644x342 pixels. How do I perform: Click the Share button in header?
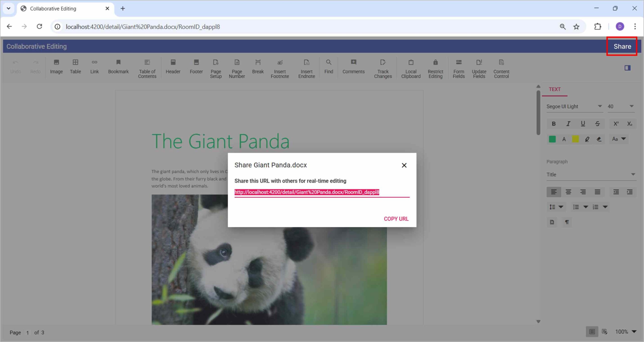[x=622, y=46]
